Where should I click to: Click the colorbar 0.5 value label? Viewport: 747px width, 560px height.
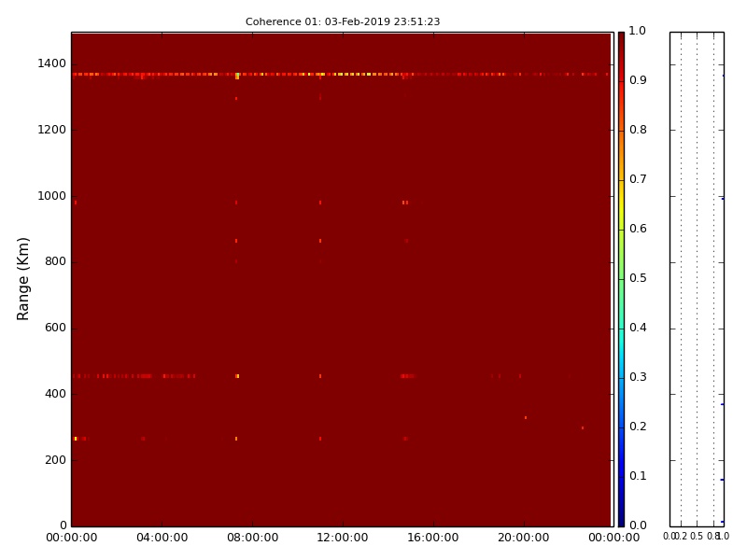pos(638,278)
